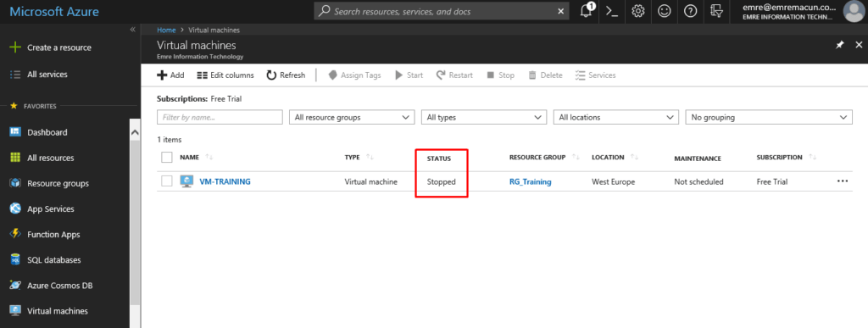Click the MAINTENANCE column header

(698, 158)
